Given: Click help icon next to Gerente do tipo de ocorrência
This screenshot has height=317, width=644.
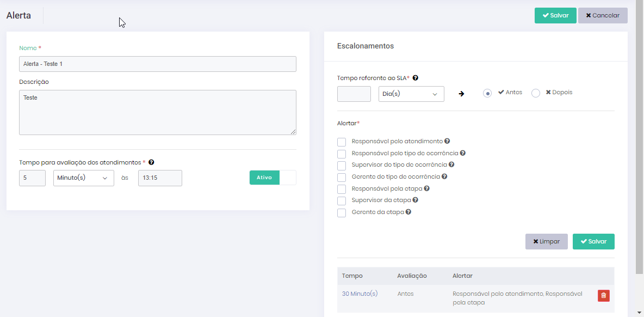Looking at the screenshot, I should (x=444, y=176).
